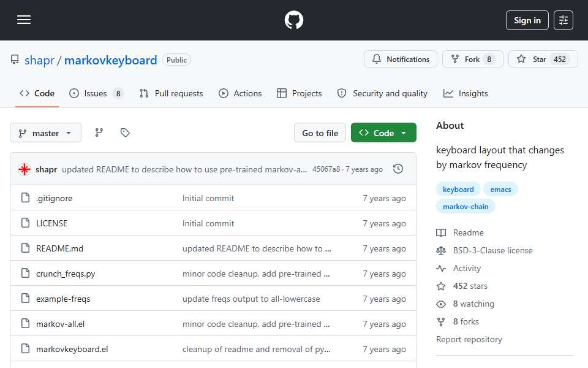This screenshot has height=368, width=588.
Task: Open the Projects tab
Action: coord(300,93)
